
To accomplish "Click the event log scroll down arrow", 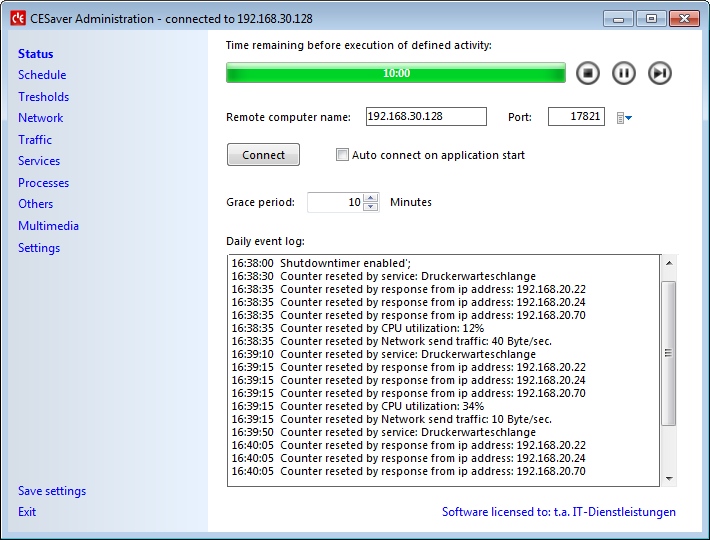I will 669,478.
